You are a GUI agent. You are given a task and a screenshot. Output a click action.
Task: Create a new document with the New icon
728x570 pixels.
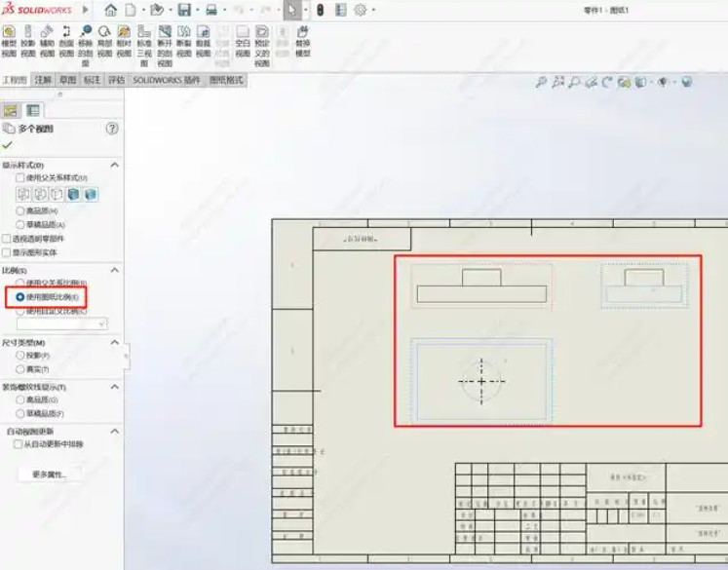[x=131, y=10]
